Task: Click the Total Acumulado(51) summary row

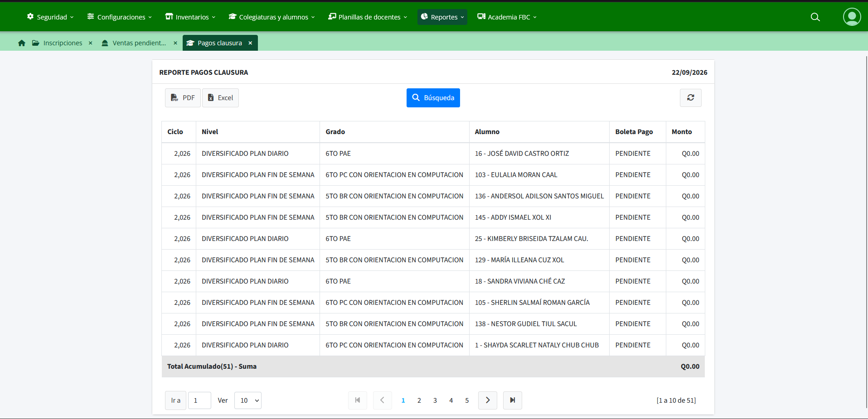Action: pos(433,366)
